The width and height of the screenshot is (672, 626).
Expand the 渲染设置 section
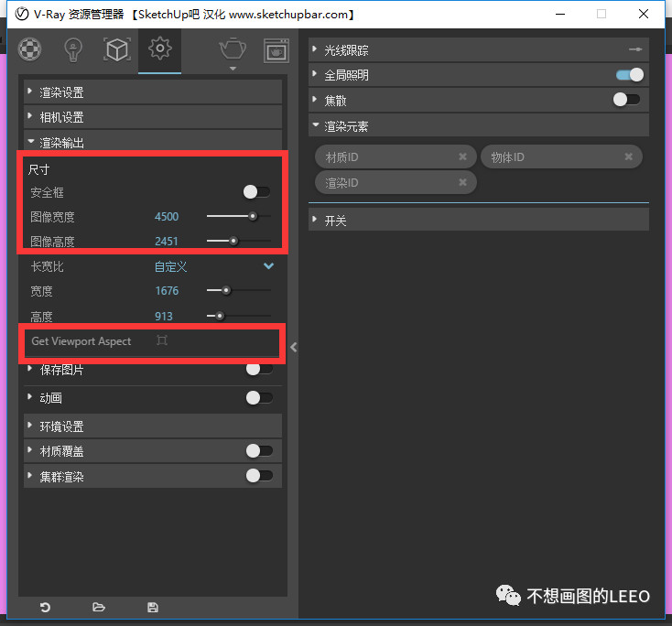153,92
